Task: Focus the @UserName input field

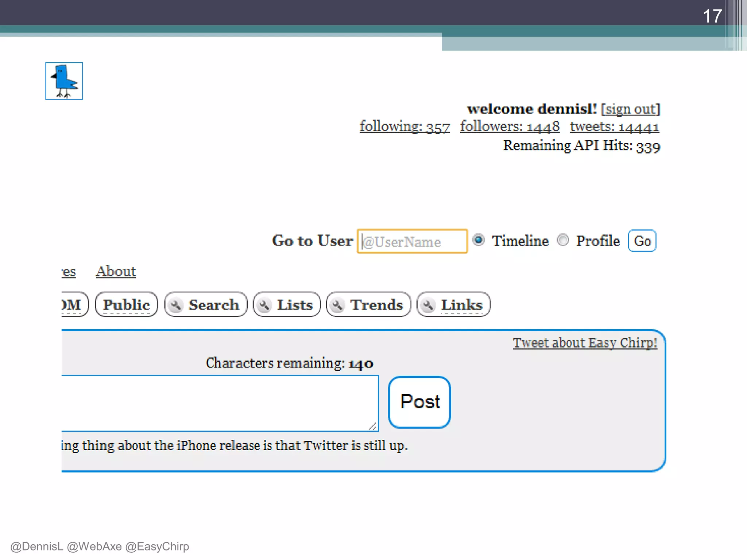Action: 412,241
